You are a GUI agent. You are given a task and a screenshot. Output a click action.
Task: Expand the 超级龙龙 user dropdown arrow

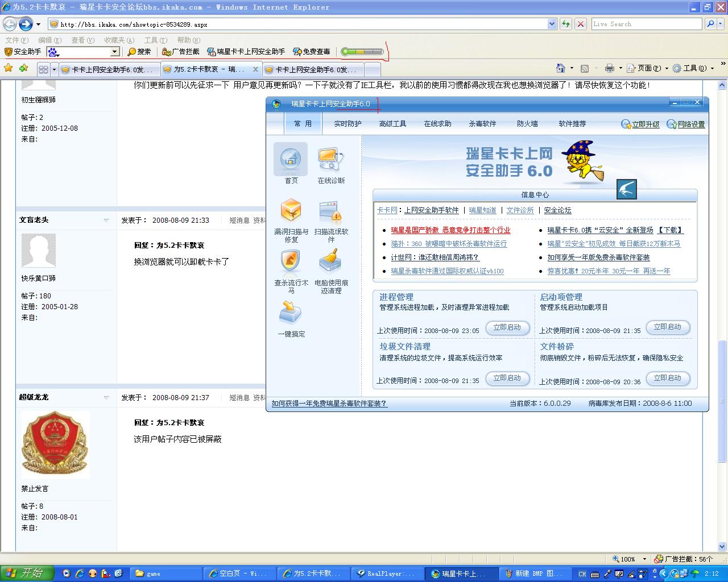[x=106, y=398]
